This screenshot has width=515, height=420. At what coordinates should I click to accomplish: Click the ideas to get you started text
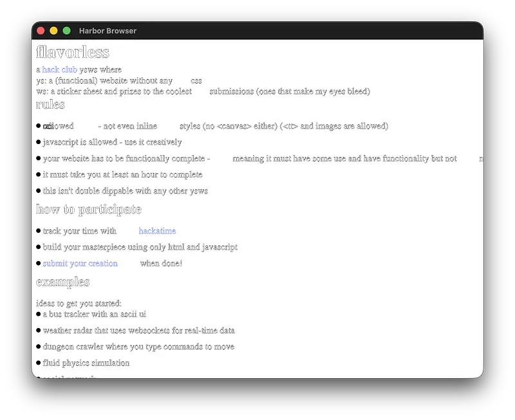(x=79, y=303)
